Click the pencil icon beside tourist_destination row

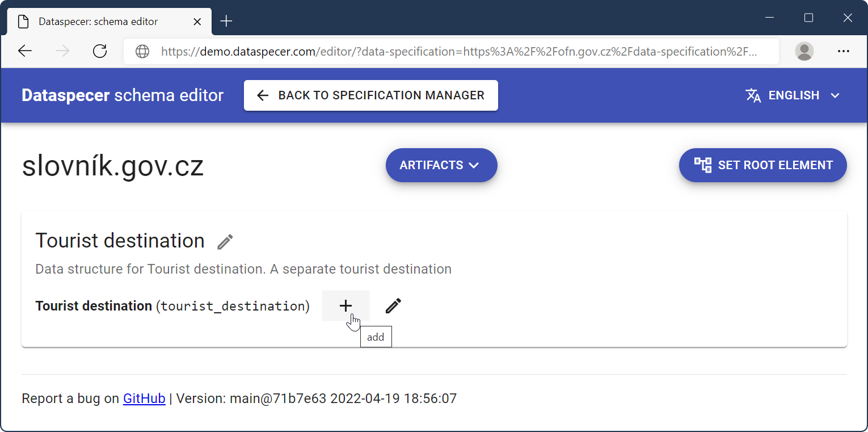tap(393, 306)
